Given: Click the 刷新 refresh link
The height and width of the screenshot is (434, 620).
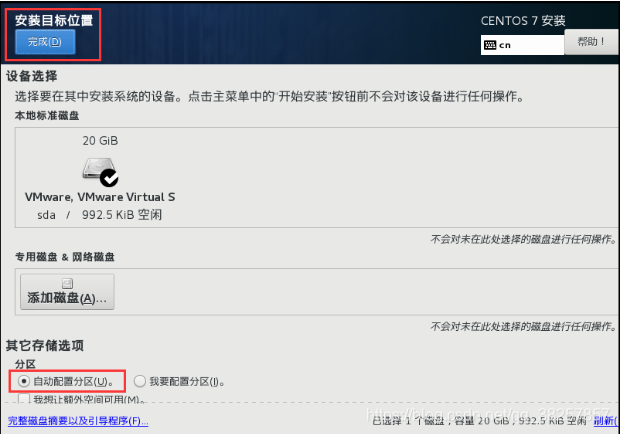Looking at the screenshot, I should tap(606, 421).
